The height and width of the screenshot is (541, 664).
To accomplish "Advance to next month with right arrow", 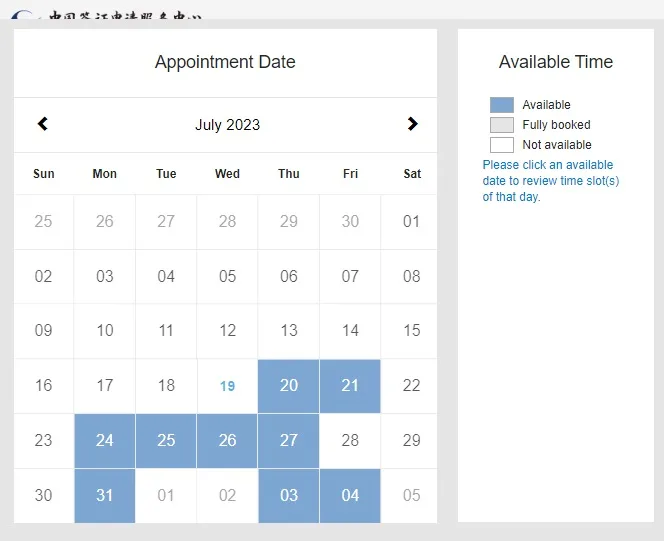I will tap(412, 124).
